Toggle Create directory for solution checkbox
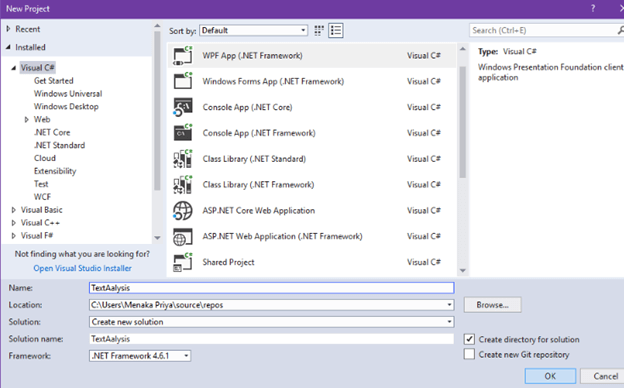624x388 pixels. pos(469,339)
